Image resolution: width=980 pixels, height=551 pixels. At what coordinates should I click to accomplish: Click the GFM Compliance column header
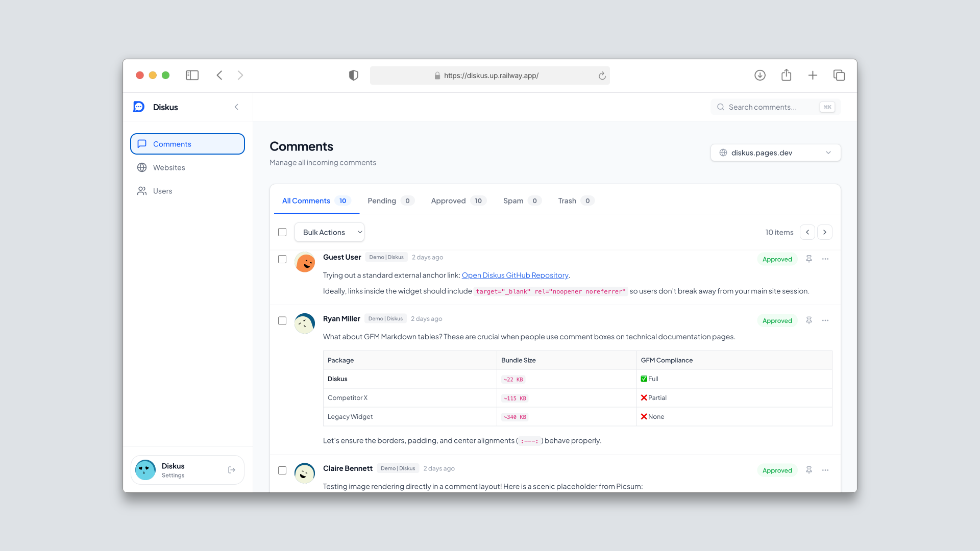pyautogui.click(x=734, y=360)
